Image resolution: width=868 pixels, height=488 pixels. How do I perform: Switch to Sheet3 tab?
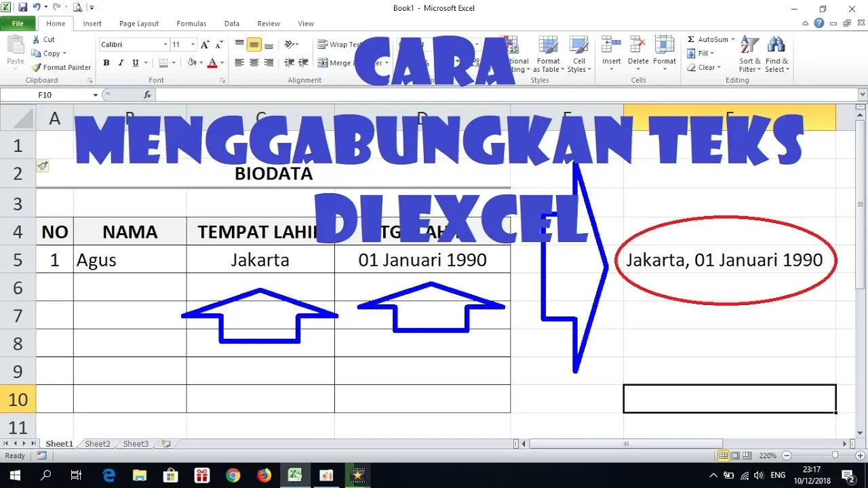[x=136, y=444]
